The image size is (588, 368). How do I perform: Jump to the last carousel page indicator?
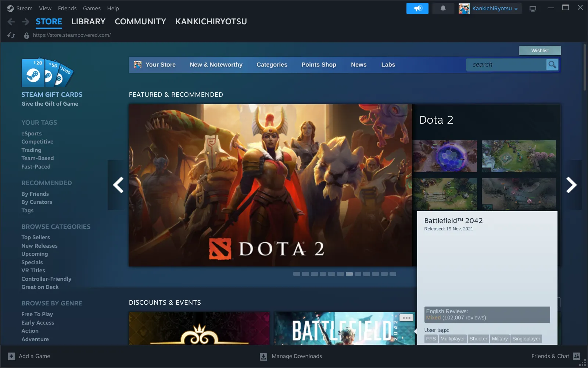point(393,274)
